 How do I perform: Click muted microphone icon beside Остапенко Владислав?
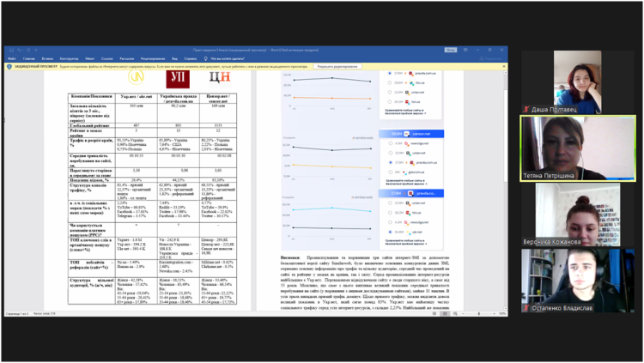[526, 307]
